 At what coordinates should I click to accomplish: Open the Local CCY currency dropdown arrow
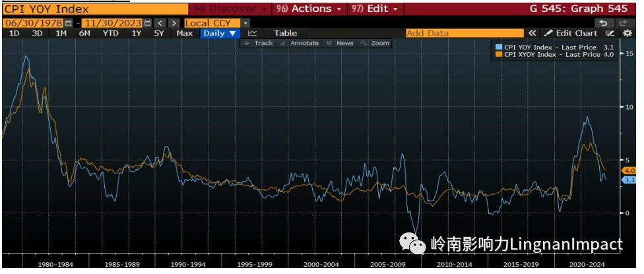point(245,23)
